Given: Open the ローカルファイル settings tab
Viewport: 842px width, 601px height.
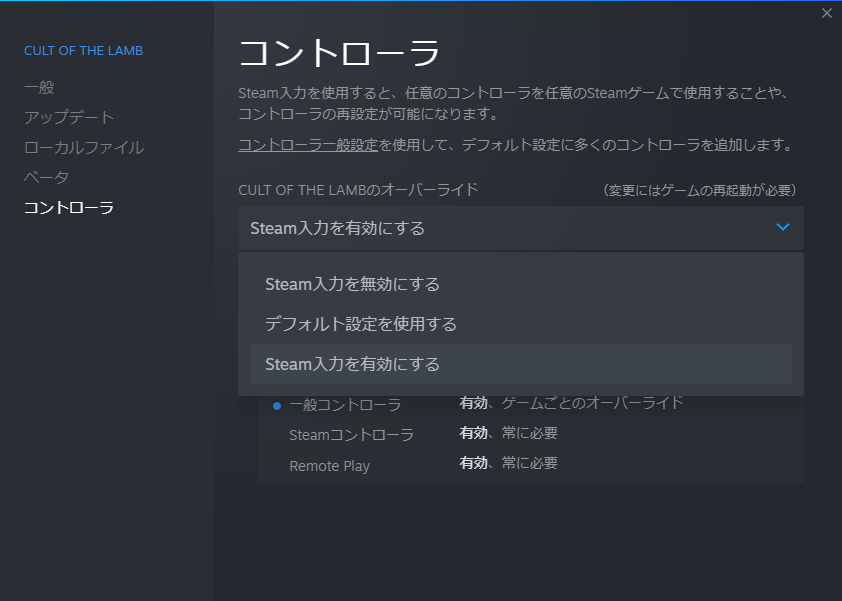Looking at the screenshot, I should 84,147.
